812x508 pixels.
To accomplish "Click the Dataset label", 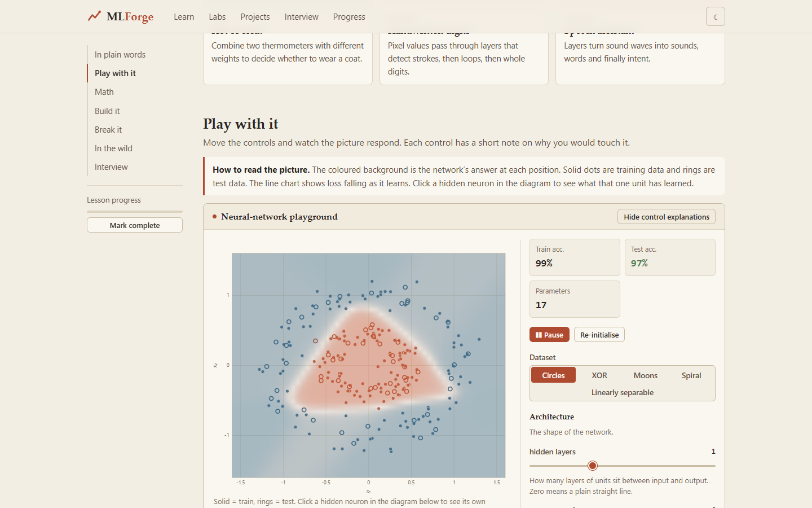I will point(542,357).
